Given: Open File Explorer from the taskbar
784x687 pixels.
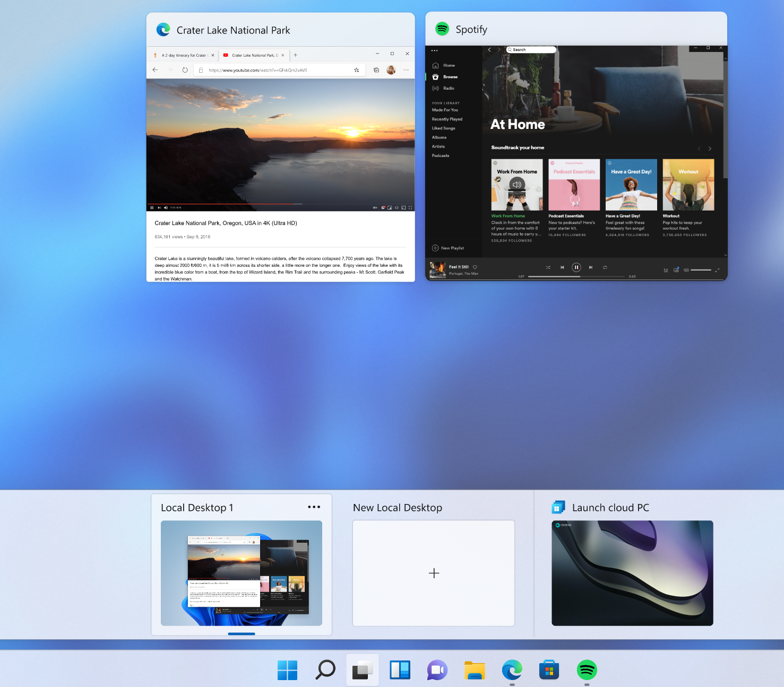Looking at the screenshot, I should click(x=475, y=670).
